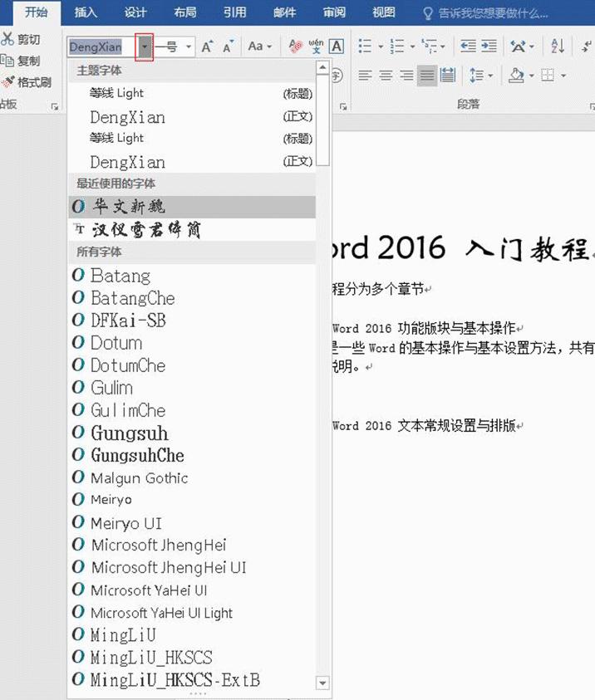
Task: Open the font size dropdown arrow
Action: pos(189,47)
